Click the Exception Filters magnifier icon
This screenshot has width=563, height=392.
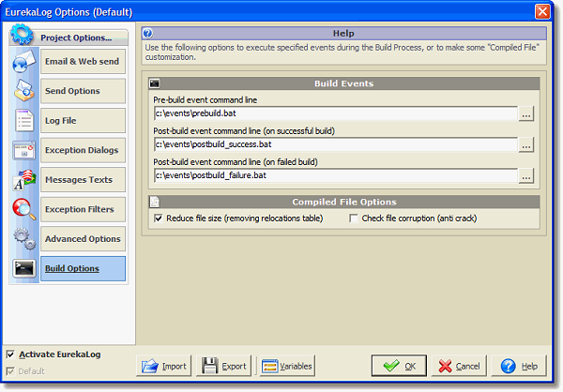click(24, 209)
